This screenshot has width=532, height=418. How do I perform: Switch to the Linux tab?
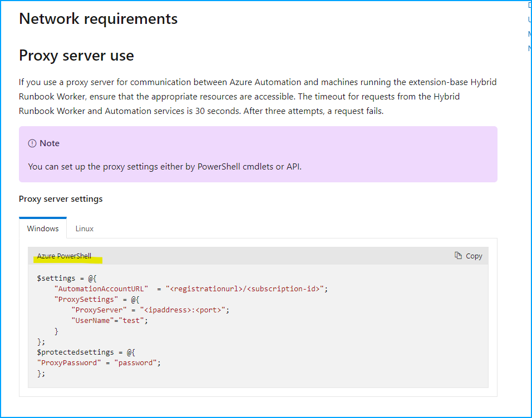85,228
